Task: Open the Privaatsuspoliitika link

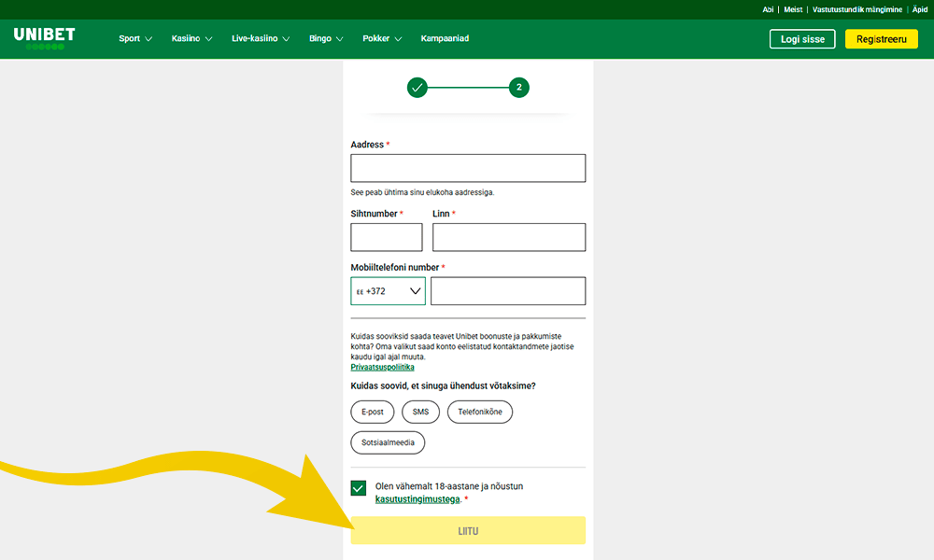Action: point(382,368)
